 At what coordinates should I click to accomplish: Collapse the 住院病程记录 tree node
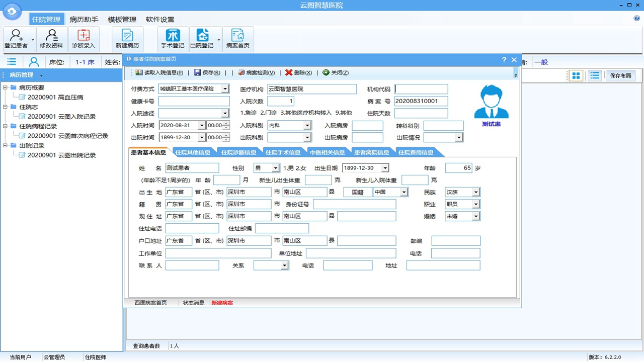[6, 127]
